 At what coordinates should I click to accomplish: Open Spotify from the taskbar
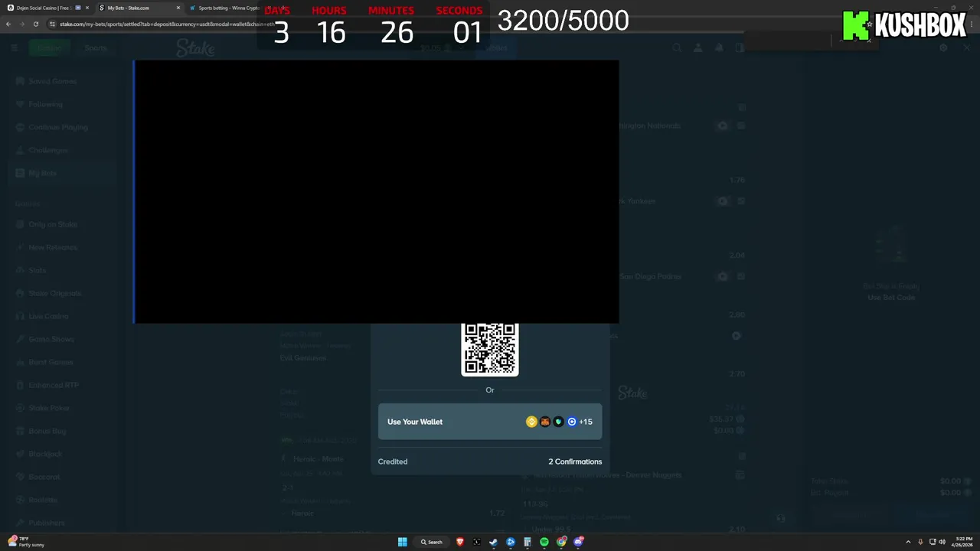(x=544, y=542)
